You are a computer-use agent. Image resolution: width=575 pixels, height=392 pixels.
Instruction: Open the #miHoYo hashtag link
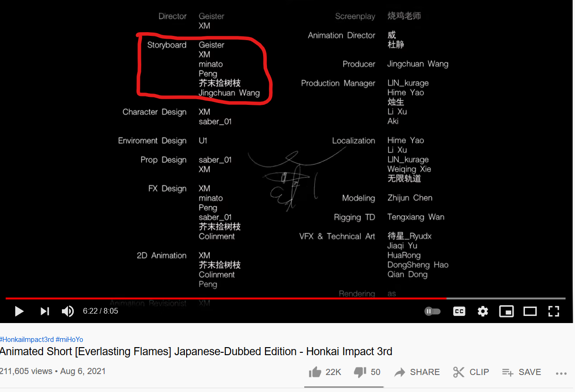click(x=69, y=340)
